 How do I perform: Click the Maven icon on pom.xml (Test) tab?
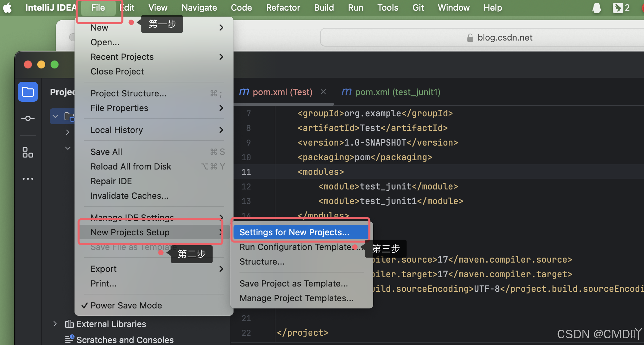point(244,92)
